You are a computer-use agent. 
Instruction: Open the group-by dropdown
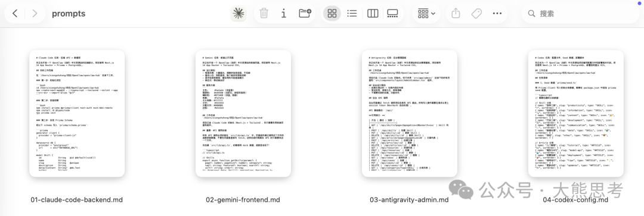pyautogui.click(x=426, y=14)
